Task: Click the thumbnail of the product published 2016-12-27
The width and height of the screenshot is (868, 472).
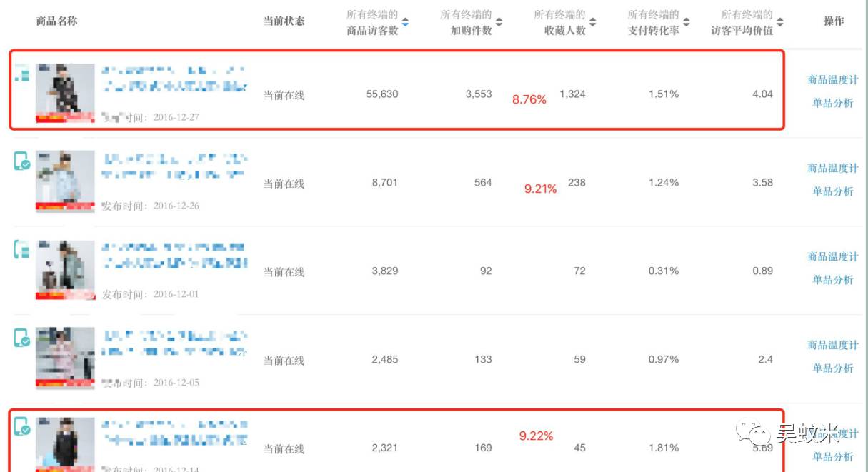Action: (x=65, y=93)
